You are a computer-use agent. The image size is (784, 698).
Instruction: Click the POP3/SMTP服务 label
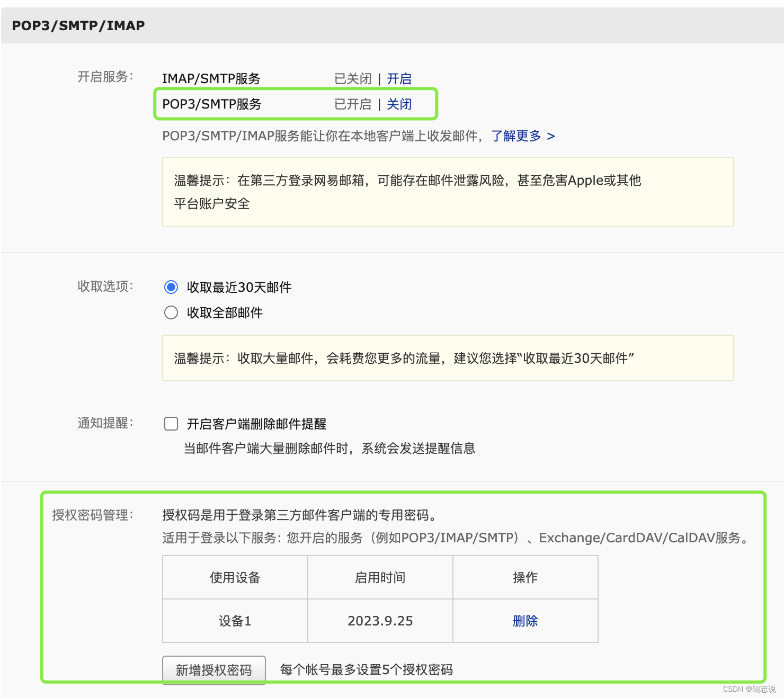212,104
